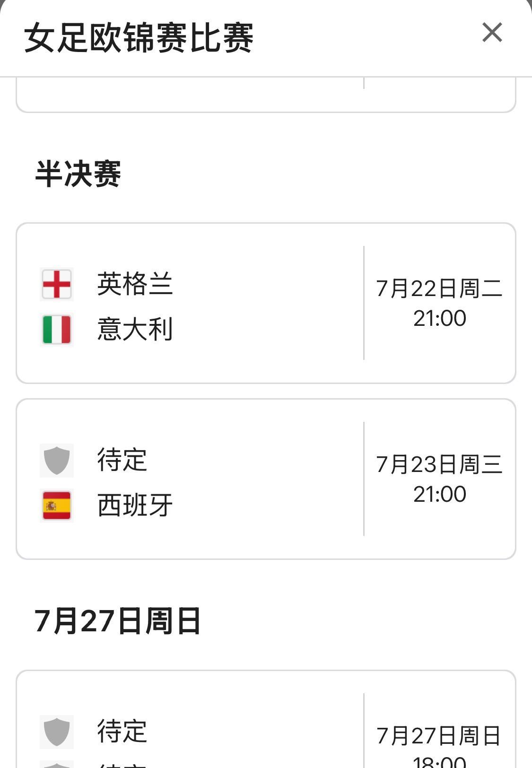Tap the 7月22日周二 21:00 match time
Screen dimensions: 532x768
click(x=439, y=303)
